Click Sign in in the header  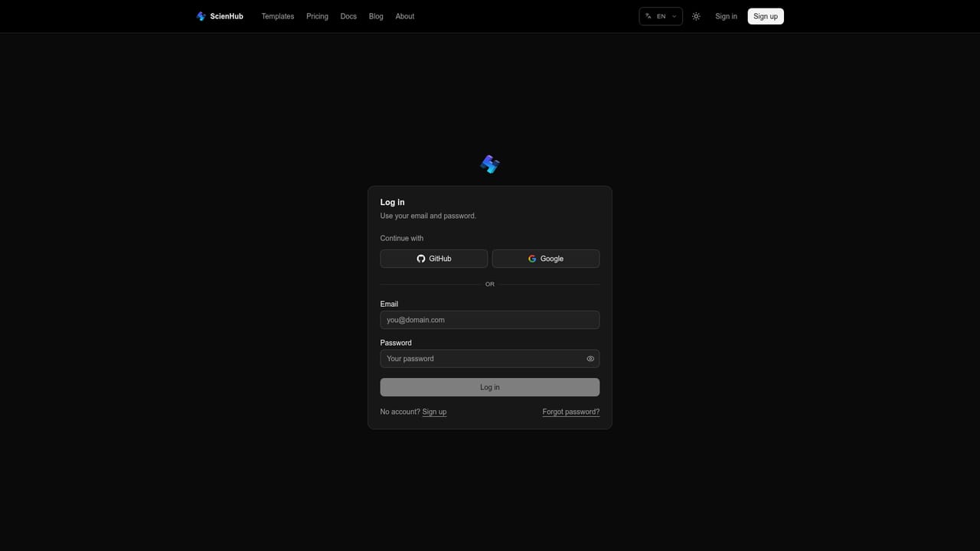click(x=726, y=16)
